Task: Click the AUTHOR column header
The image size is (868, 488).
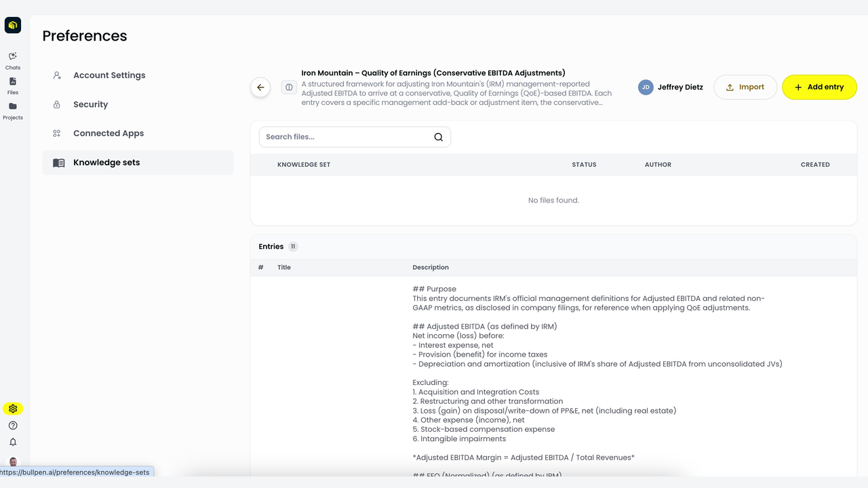Action: [x=658, y=165]
